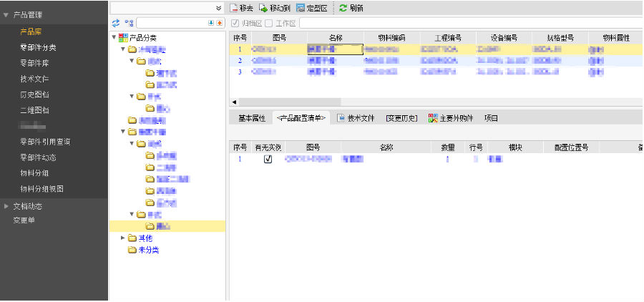The width and height of the screenshot is (644, 302).
Task: Open 零部件库 in the sidebar
Action: (x=34, y=63)
